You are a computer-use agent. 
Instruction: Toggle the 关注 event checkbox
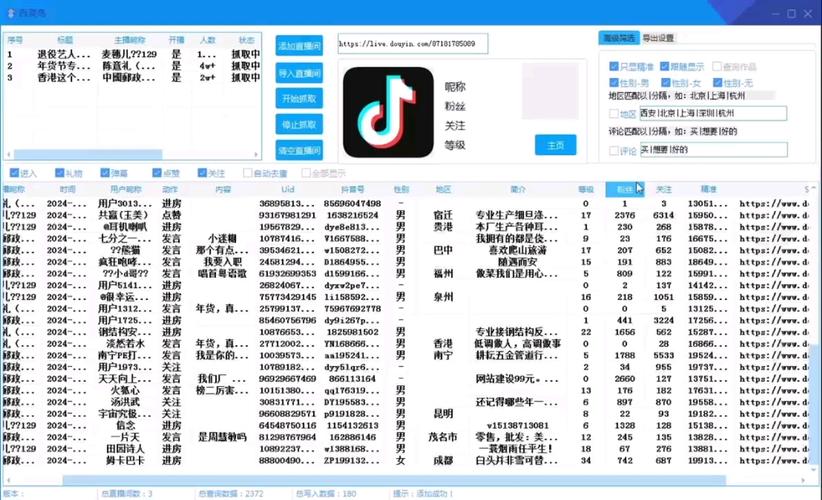click(202, 173)
